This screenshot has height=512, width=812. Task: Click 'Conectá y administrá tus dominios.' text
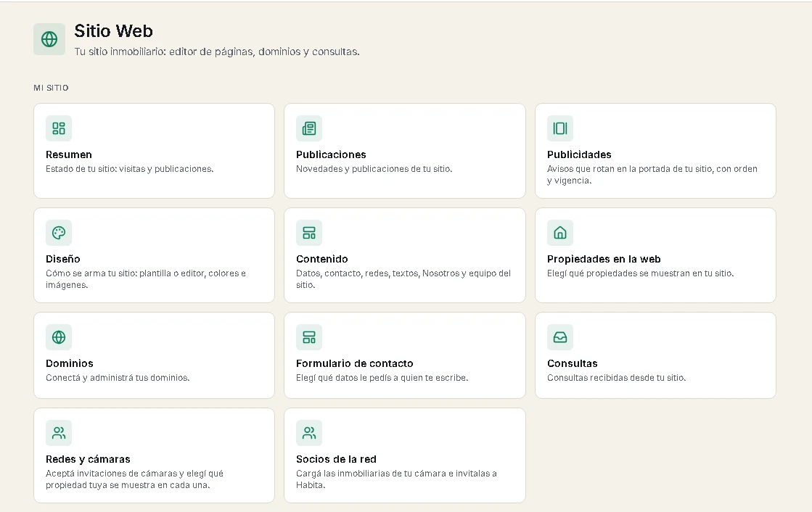click(x=118, y=378)
